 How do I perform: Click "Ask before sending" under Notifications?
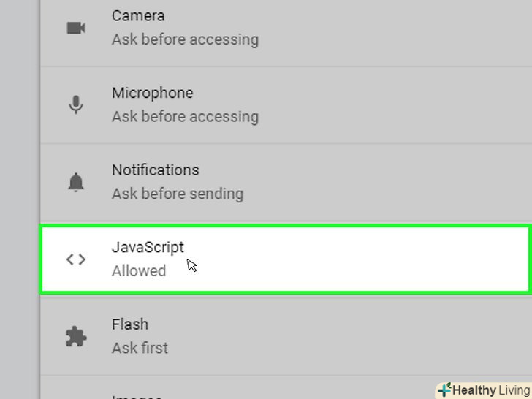178,194
